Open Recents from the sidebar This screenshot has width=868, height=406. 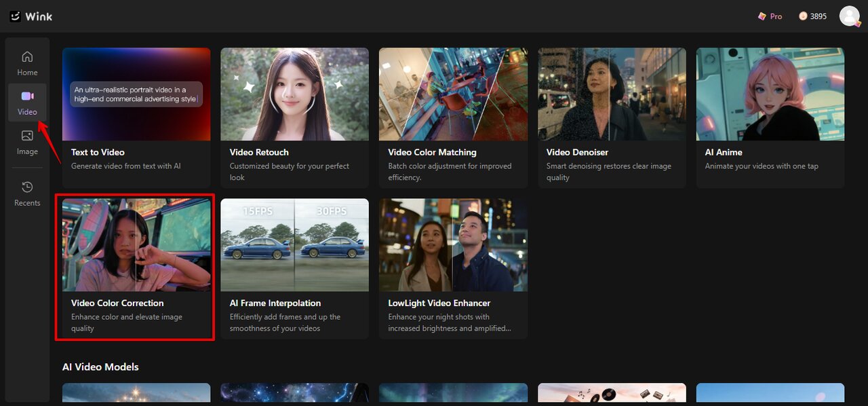tap(27, 193)
